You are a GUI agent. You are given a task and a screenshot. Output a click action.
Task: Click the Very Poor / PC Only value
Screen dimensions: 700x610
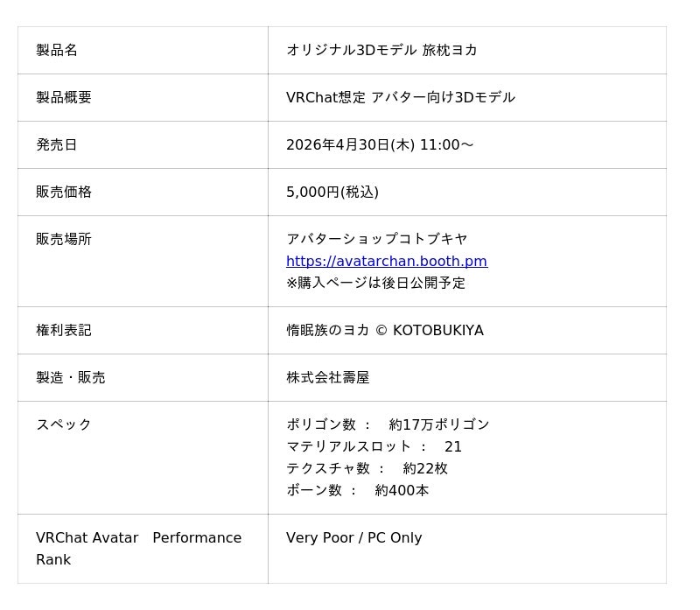pyautogui.click(x=353, y=537)
